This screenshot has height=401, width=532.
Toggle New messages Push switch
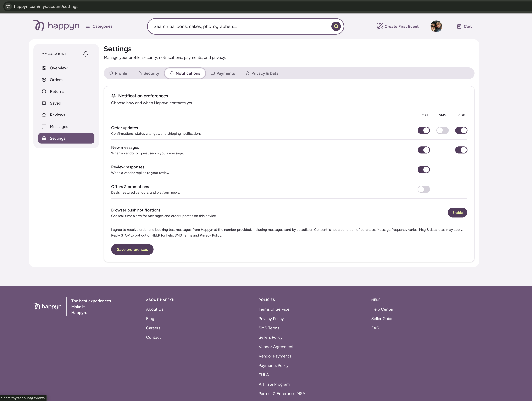(461, 150)
